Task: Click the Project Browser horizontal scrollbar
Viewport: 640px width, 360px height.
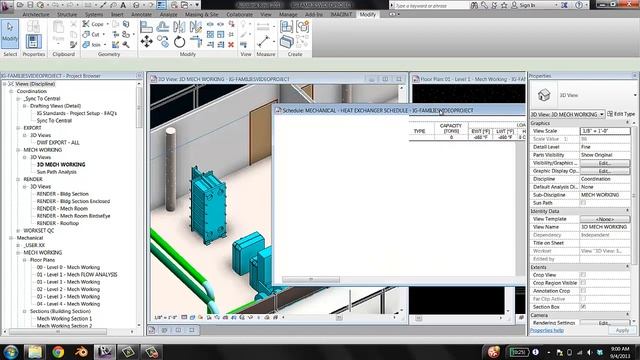Action: (x=58, y=332)
